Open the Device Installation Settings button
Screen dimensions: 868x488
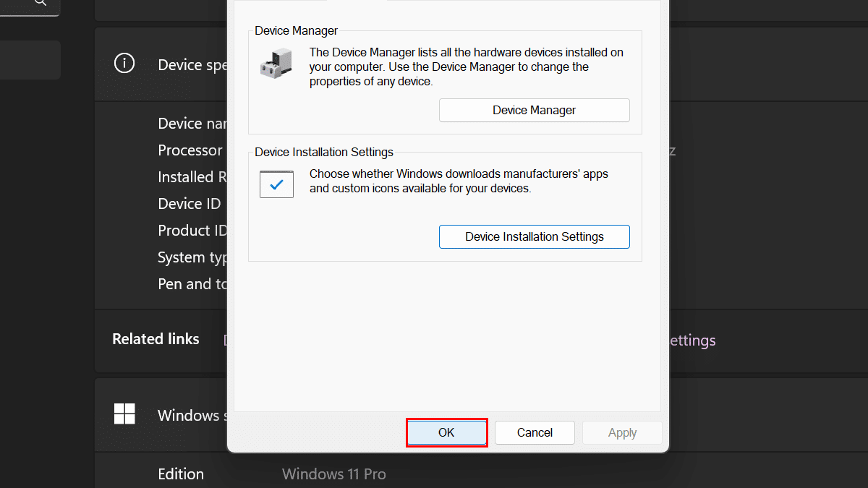pos(534,237)
